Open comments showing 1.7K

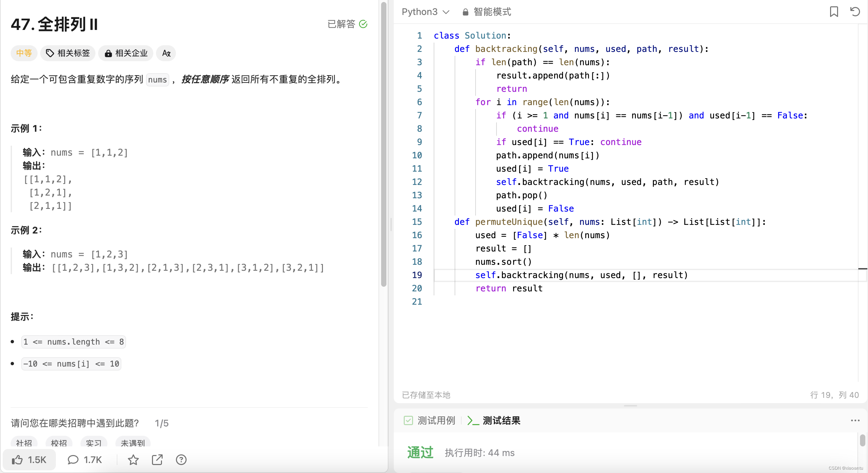(84, 460)
